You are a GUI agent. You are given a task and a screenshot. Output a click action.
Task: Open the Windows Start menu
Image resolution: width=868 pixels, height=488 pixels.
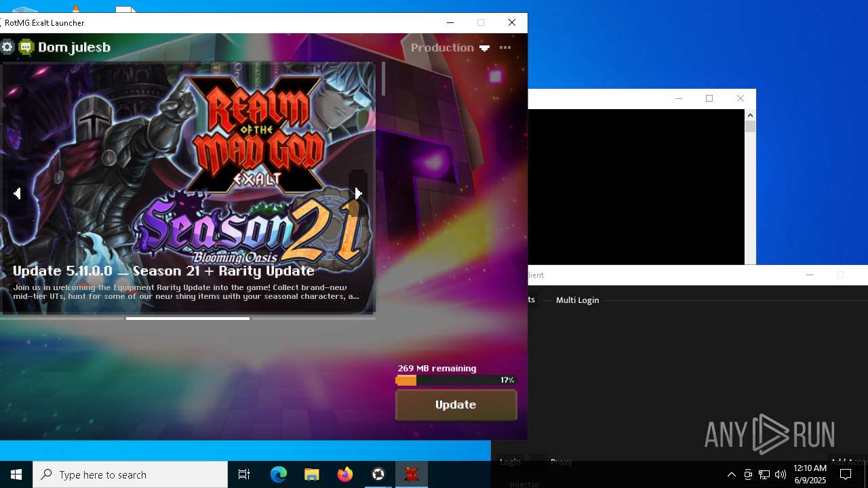coord(16,474)
